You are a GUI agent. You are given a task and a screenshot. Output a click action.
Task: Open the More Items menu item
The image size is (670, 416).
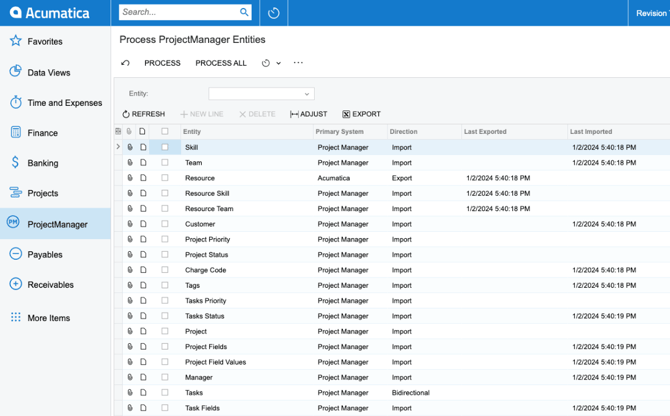(49, 318)
